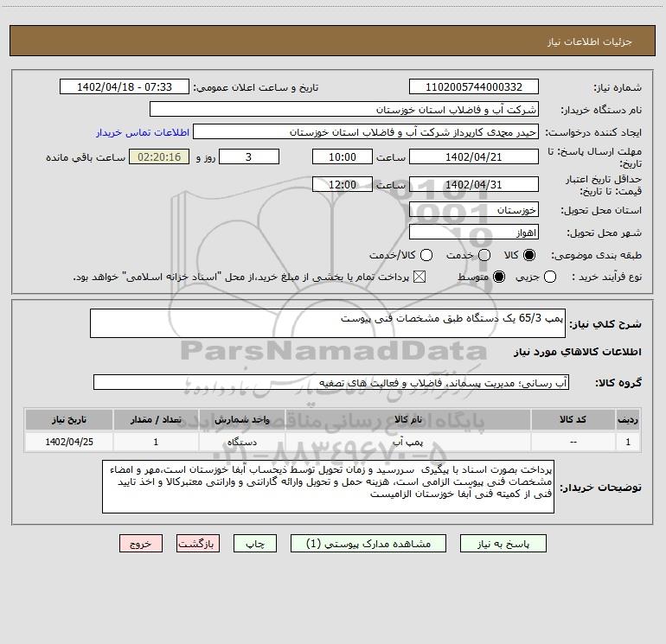Open مشاهده مدارک پیوستی (1) button
Image resolution: width=666 pixels, height=644 pixels.
(x=368, y=544)
